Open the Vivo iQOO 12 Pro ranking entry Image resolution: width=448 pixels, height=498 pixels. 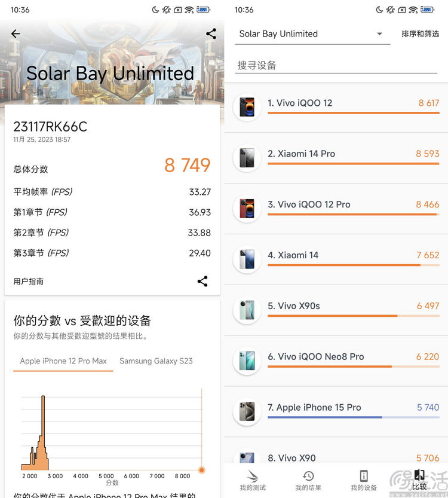336,209
